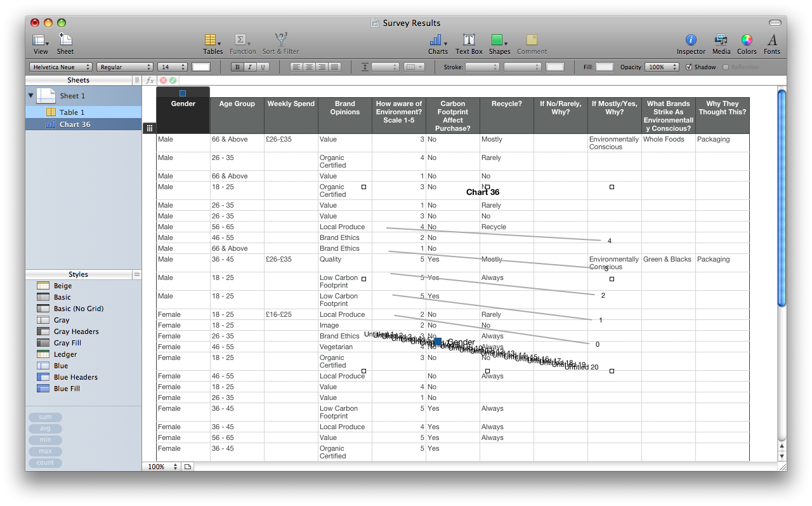Viewport: 812px width, 506px height.
Task: Open the columns layout dropdown
Action: (414, 67)
